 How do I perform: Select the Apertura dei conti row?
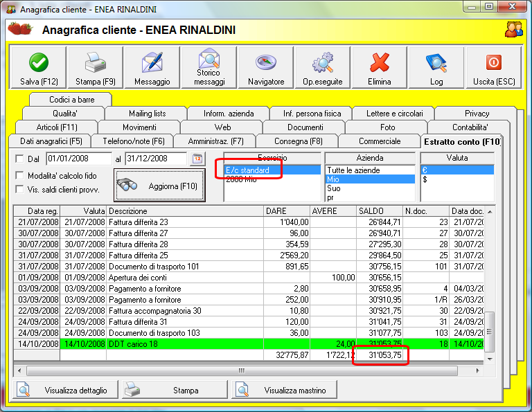click(249, 278)
